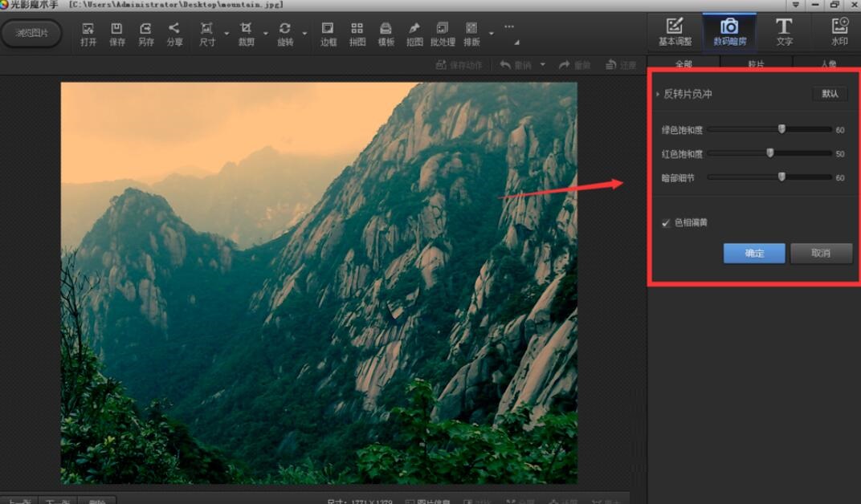Open the 撤销 undo history dropdown arrow
The width and height of the screenshot is (861, 504).
click(542, 65)
